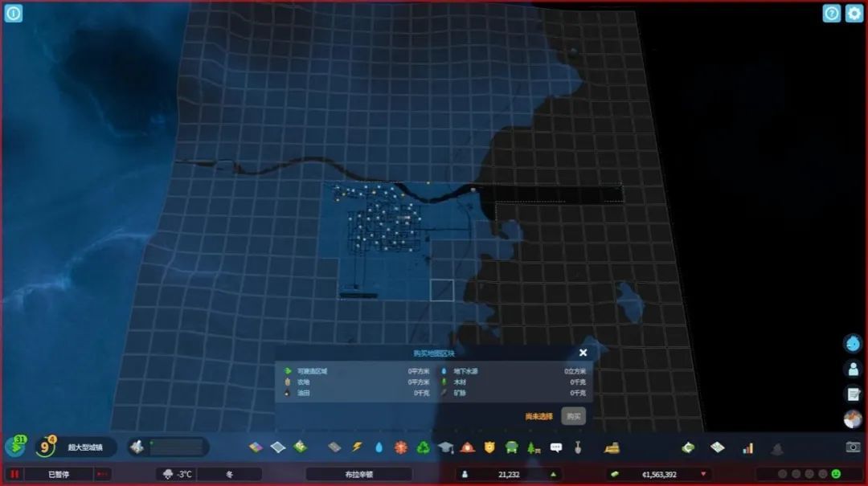Toggle the red pause button

point(14,475)
